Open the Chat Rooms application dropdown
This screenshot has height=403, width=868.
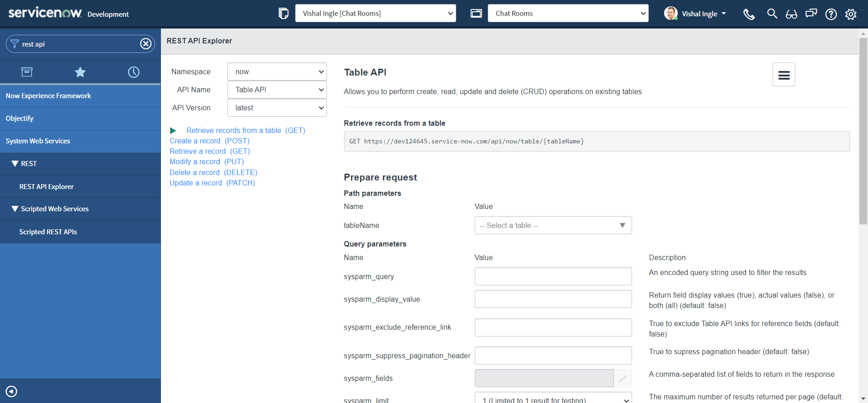pyautogui.click(x=568, y=13)
